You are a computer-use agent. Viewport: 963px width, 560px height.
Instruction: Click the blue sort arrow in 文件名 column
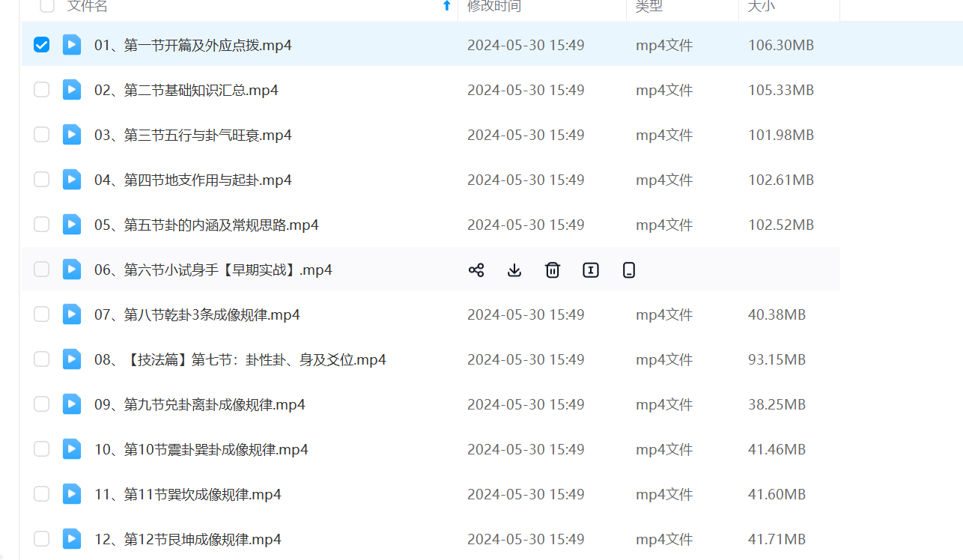click(x=447, y=6)
